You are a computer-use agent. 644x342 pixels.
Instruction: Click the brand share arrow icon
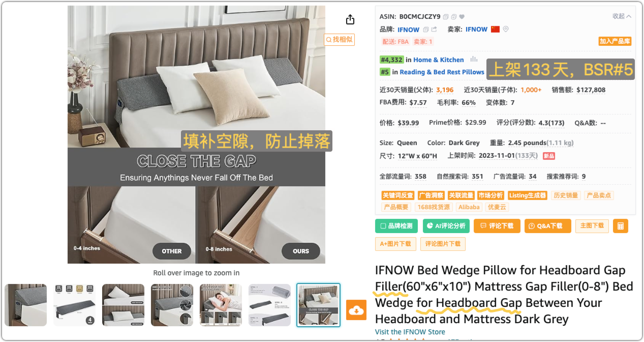pyautogui.click(x=434, y=30)
